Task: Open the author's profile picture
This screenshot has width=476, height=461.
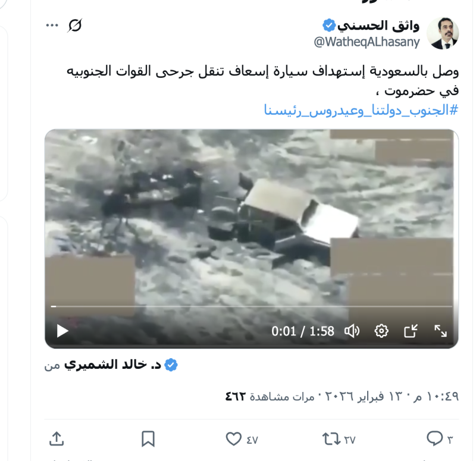Action: 443,33
